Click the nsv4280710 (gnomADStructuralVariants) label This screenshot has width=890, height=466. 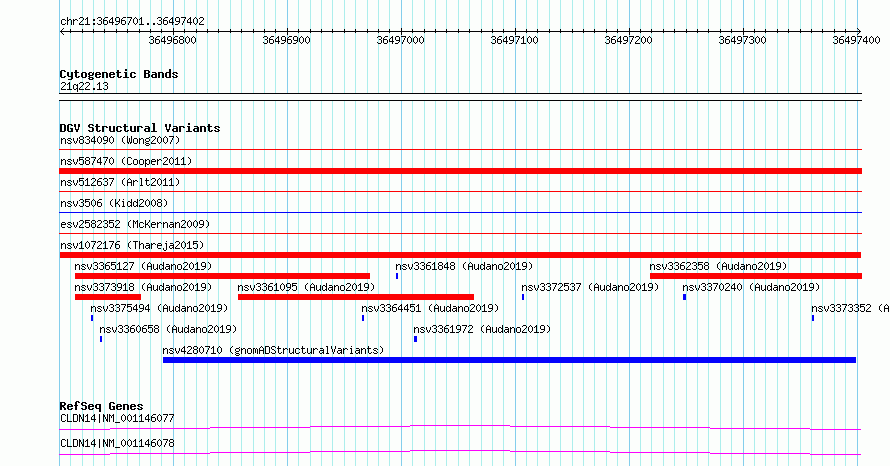pos(273,350)
